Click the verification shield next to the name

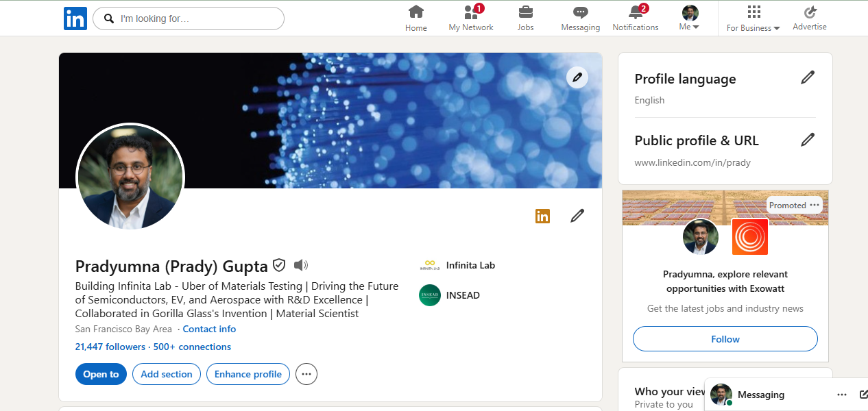279,265
